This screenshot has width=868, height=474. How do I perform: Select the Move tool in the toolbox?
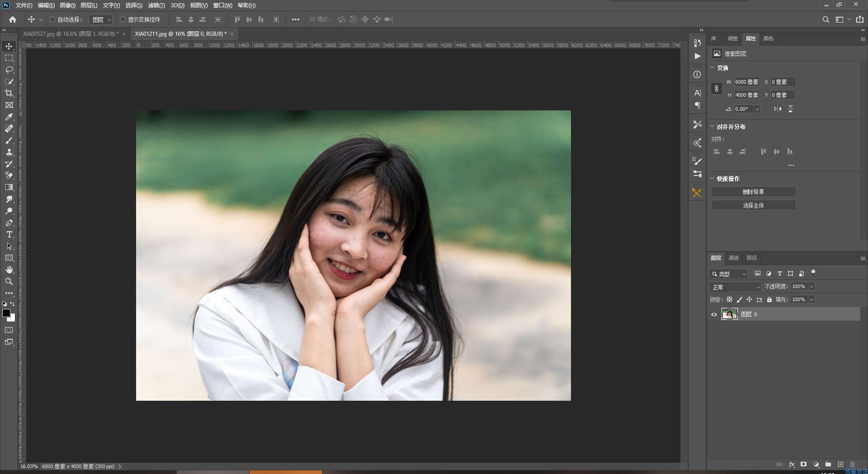point(9,46)
